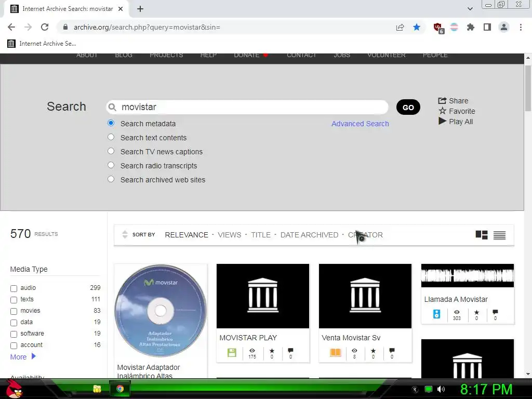The width and height of the screenshot is (532, 399).
Task: Open the CONTACT menu item
Action: coord(301,55)
